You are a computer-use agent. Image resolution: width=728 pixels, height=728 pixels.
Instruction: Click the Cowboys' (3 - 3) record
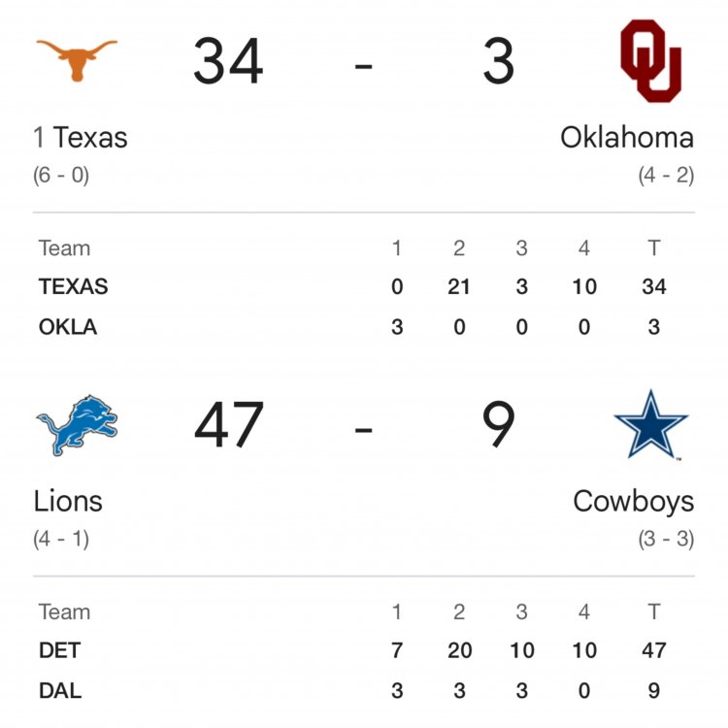666,539
